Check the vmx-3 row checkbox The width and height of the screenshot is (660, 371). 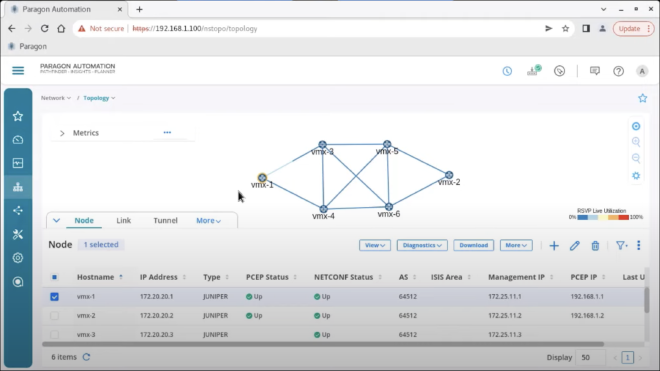click(54, 334)
